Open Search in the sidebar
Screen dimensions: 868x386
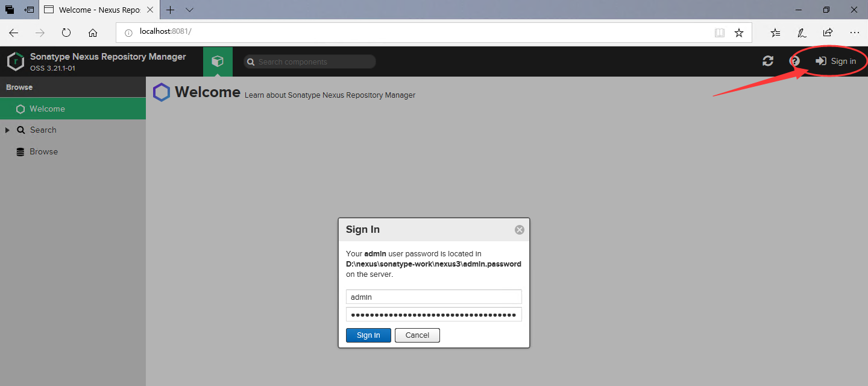click(x=43, y=130)
